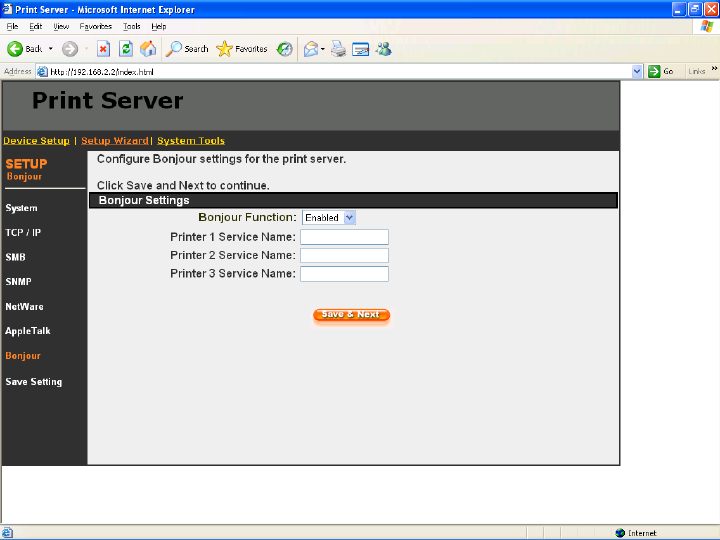Click the Back arrow button

click(24, 49)
